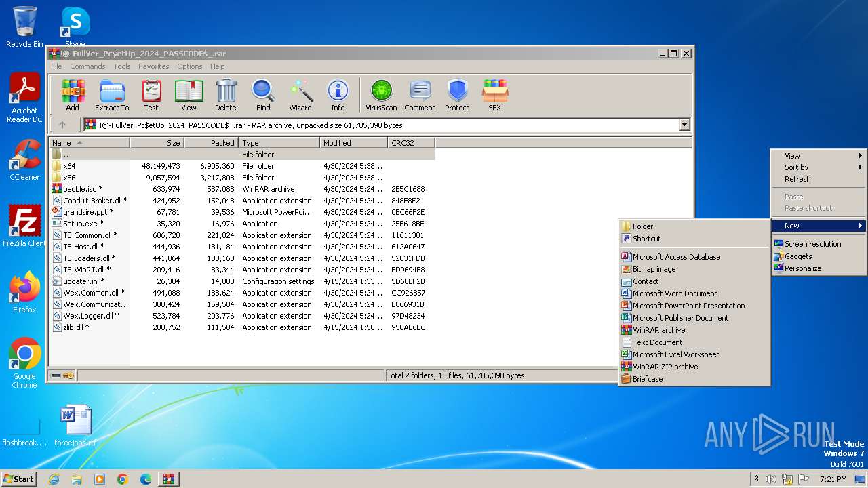Click the View toolbar icon
The height and width of the screenshot is (488, 868).
pos(189,96)
